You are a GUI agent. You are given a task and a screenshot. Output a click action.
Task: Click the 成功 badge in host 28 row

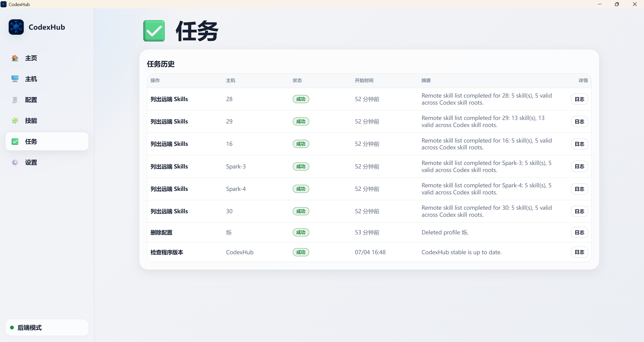click(x=301, y=99)
